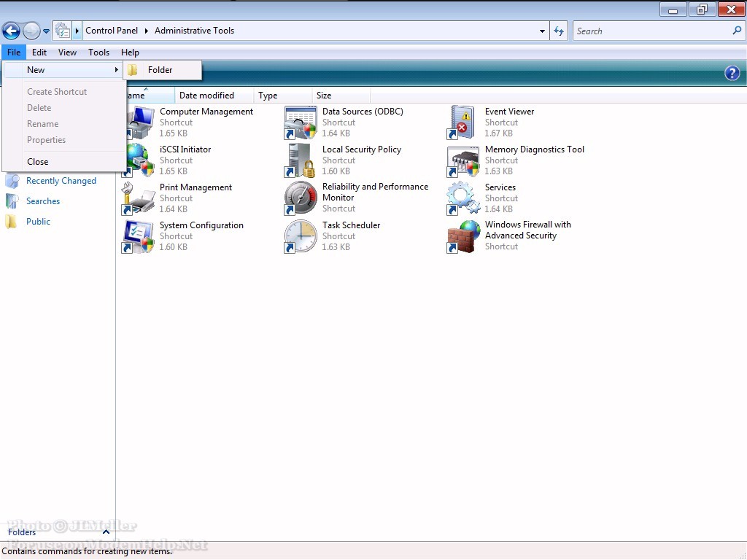Expand the address bar history dropdown
Viewport: 747px width, 560px height.
(542, 31)
